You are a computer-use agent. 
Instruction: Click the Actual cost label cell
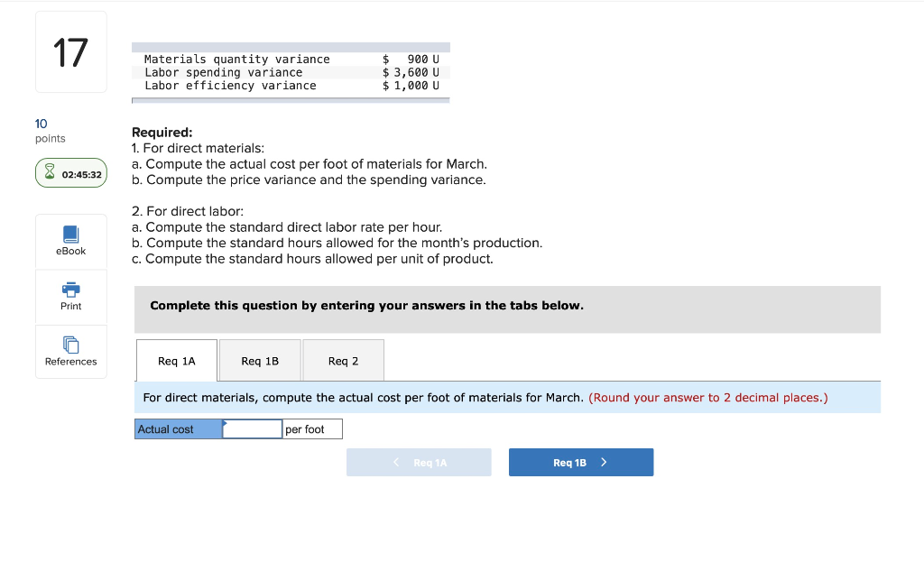click(x=177, y=428)
